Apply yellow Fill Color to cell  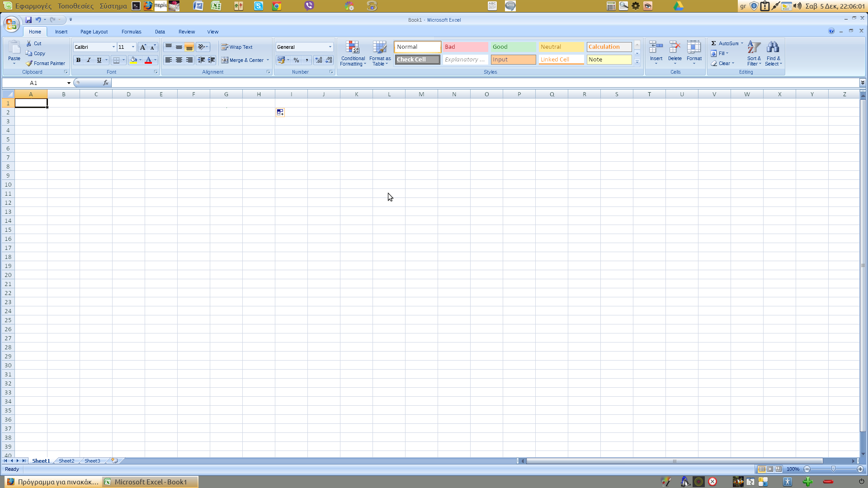pyautogui.click(x=133, y=60)
